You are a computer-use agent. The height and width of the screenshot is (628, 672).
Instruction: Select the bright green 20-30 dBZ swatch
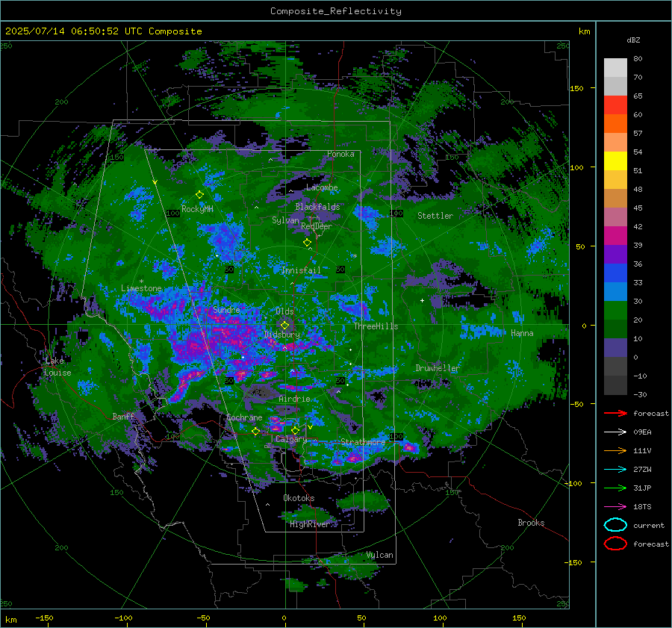(615, 311)
